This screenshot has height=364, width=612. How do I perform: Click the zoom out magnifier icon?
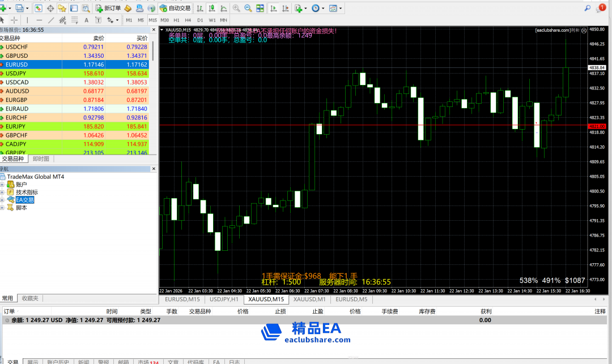coord(248,8)
